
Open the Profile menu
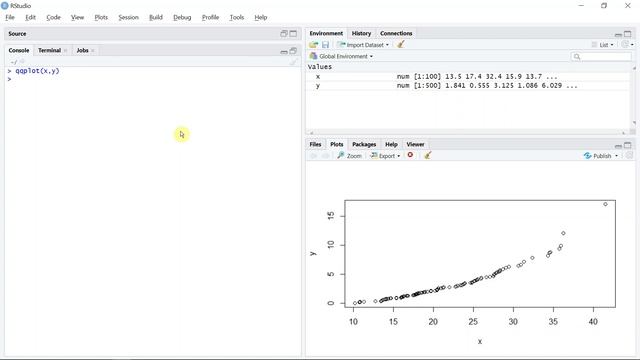[210, 17]
